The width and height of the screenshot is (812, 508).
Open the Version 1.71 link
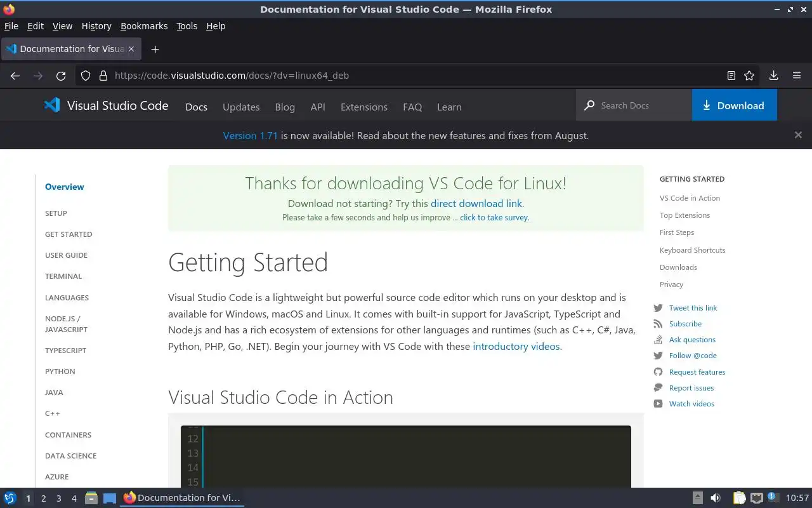click(x=251, y=135)
